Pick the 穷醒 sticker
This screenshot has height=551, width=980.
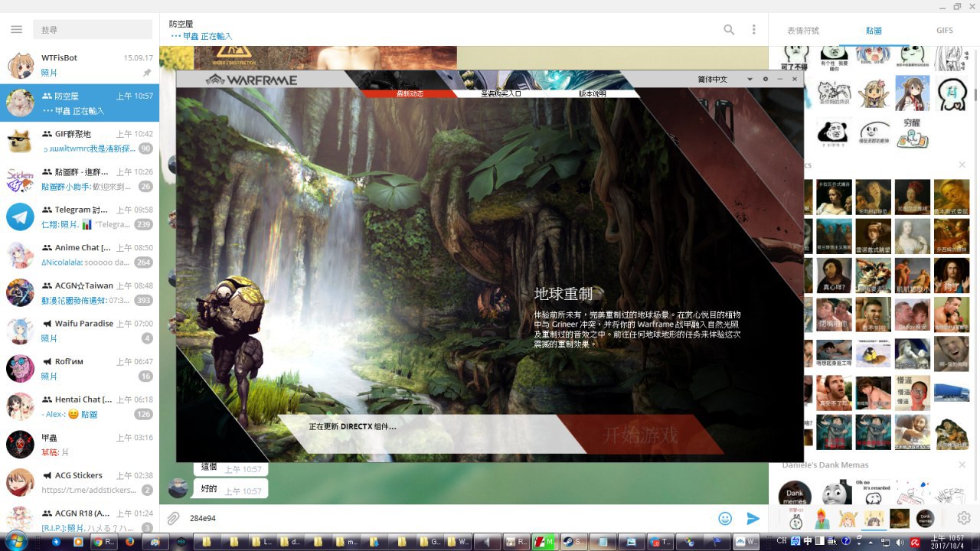[x=911, y=132]
